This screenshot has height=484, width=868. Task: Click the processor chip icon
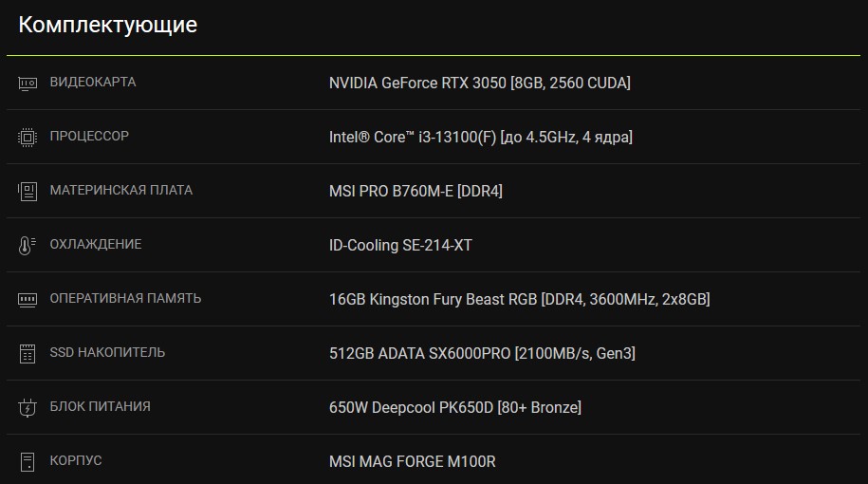(28, 137)
